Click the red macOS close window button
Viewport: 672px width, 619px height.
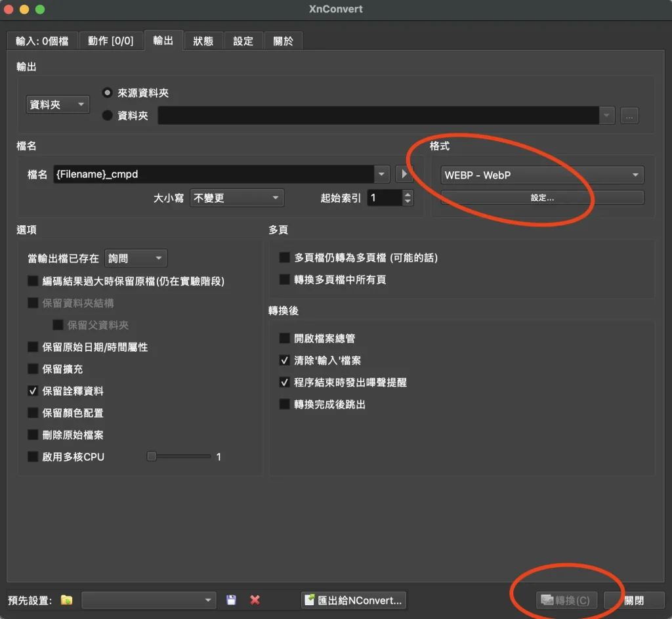pos(9,9)
